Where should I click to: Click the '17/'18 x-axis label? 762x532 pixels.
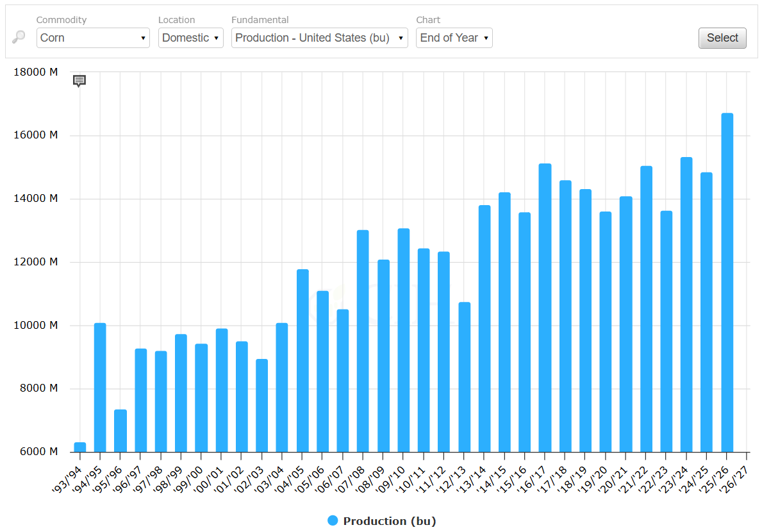[x=552, y=479]
